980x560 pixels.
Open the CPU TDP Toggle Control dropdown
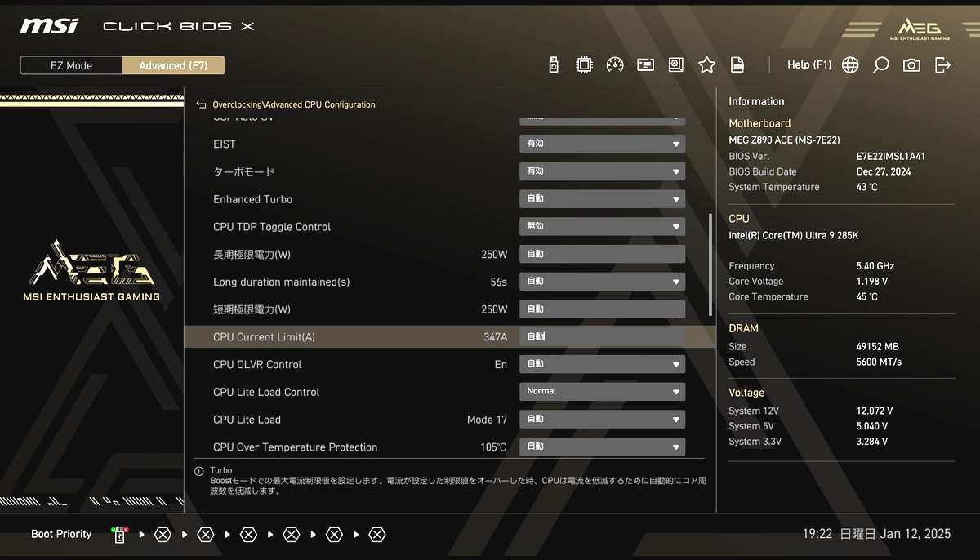[x=603, y=227]
